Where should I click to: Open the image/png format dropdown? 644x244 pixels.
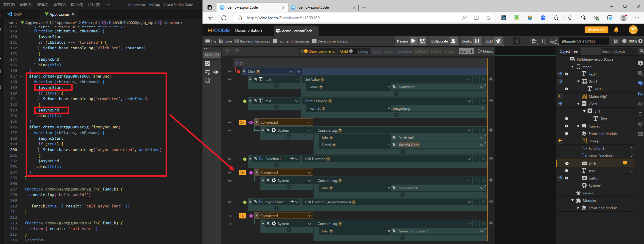(482, 108)
